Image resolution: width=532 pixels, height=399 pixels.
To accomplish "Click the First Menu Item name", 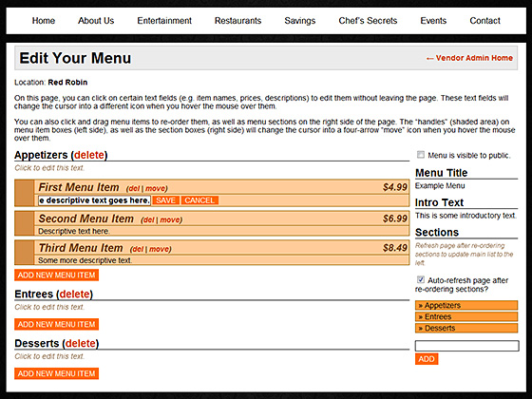I will coord(79,187).
